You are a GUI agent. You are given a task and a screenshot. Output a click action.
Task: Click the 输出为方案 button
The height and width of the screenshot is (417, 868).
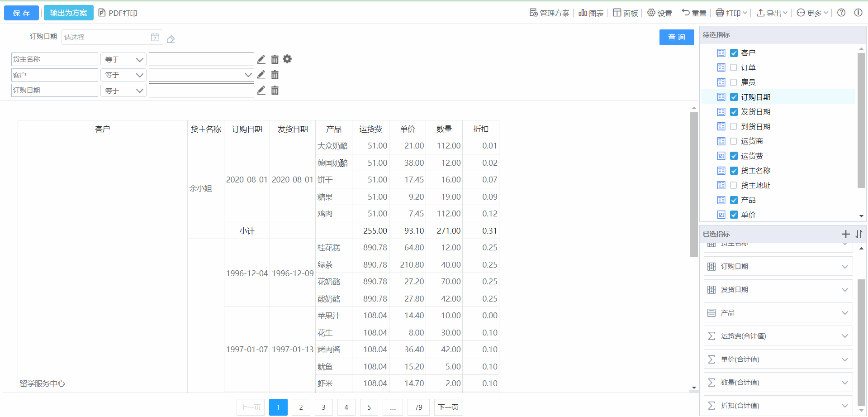[x=68, y=13]
